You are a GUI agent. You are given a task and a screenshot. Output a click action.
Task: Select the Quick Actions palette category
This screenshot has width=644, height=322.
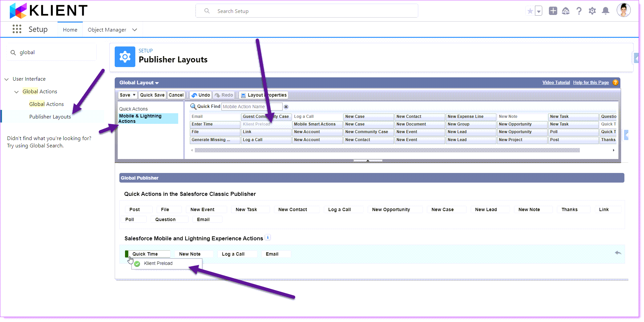coord(133,109)
